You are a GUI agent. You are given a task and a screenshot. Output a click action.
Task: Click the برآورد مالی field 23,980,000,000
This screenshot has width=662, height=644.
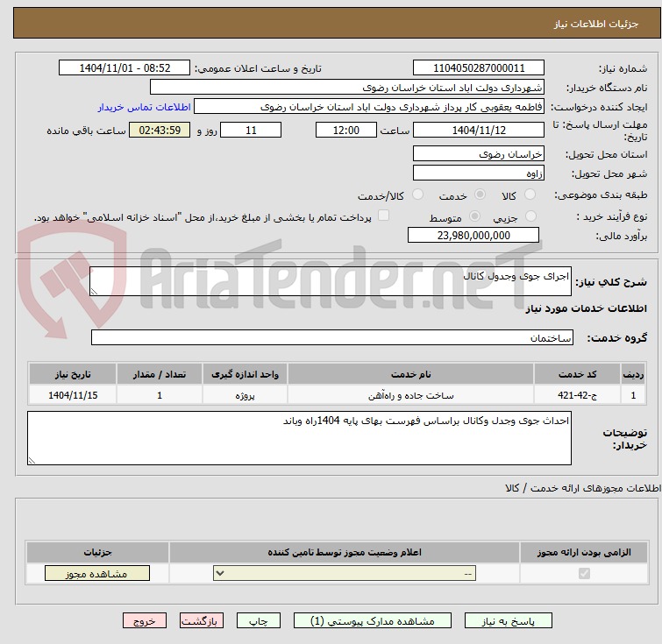tap(473, 235)
